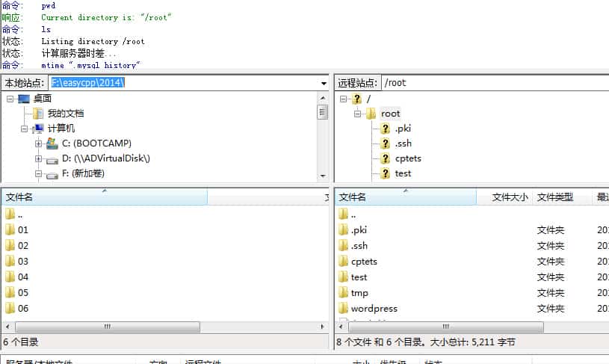Click the local 文件名 column header

coord(105,197)
